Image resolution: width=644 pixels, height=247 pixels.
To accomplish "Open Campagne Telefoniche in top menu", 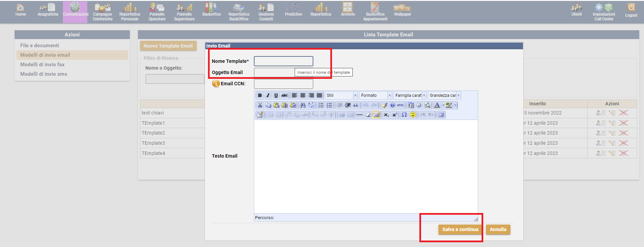I will click(102, 12).
